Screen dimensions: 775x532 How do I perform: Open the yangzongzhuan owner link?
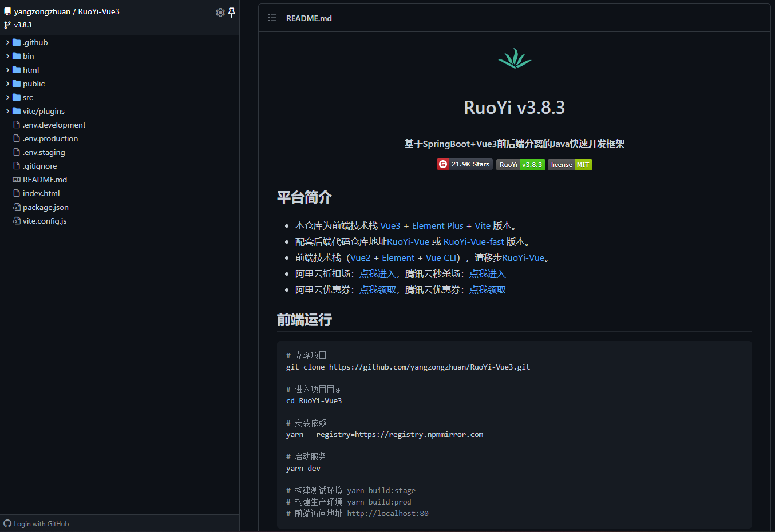click(x=42, y=11)
